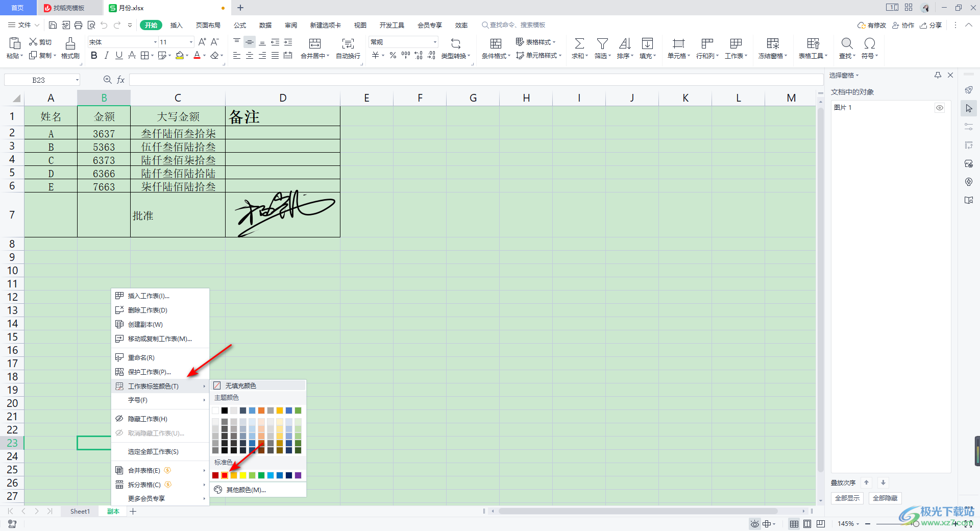Viewport: 980px width, 531px height.
Task: Open the 页面布局 ribbon tab
Action: (x=208, y=25)
